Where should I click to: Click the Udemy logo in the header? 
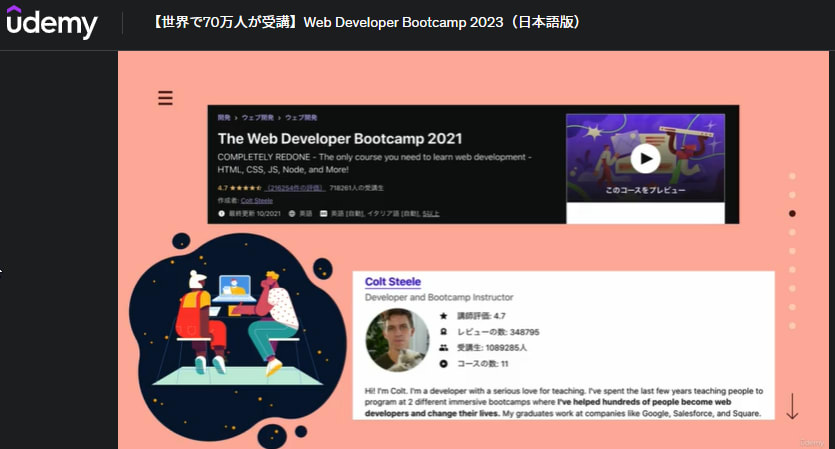click(x=52, y=22)
